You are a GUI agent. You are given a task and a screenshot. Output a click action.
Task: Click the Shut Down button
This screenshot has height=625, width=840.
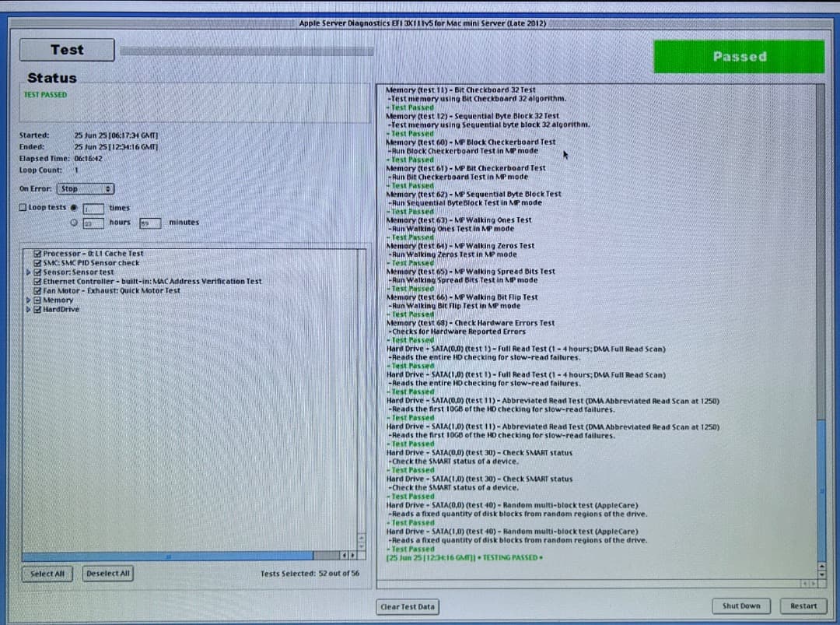point(740,606)
